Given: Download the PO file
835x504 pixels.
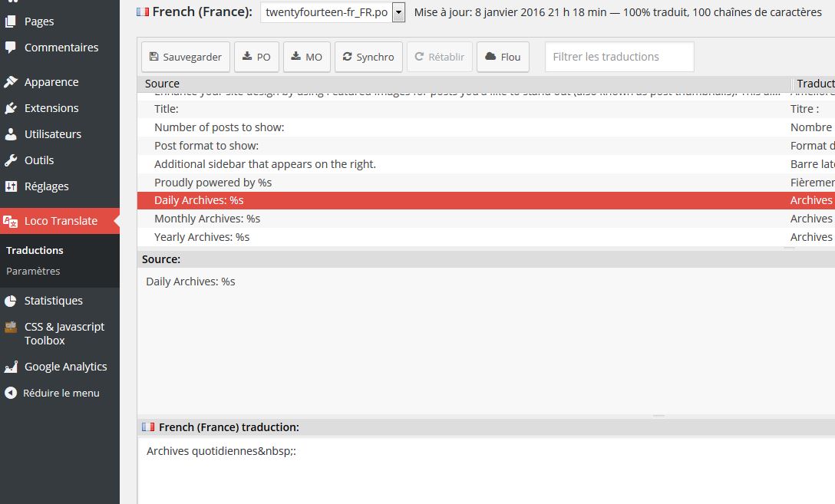Looking at the screenshot, I should (x=256, y=57).
